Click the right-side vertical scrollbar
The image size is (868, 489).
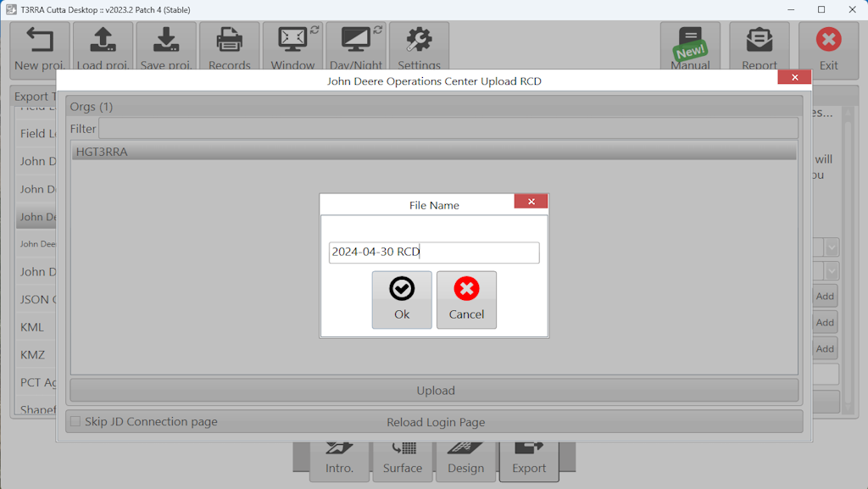coord(848,260)
